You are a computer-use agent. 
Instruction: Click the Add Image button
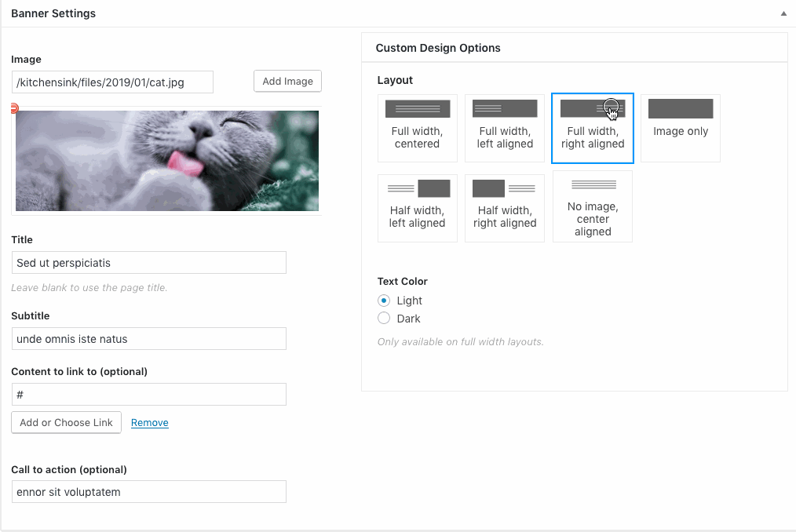pyautogui.click(x=287, y=82)
